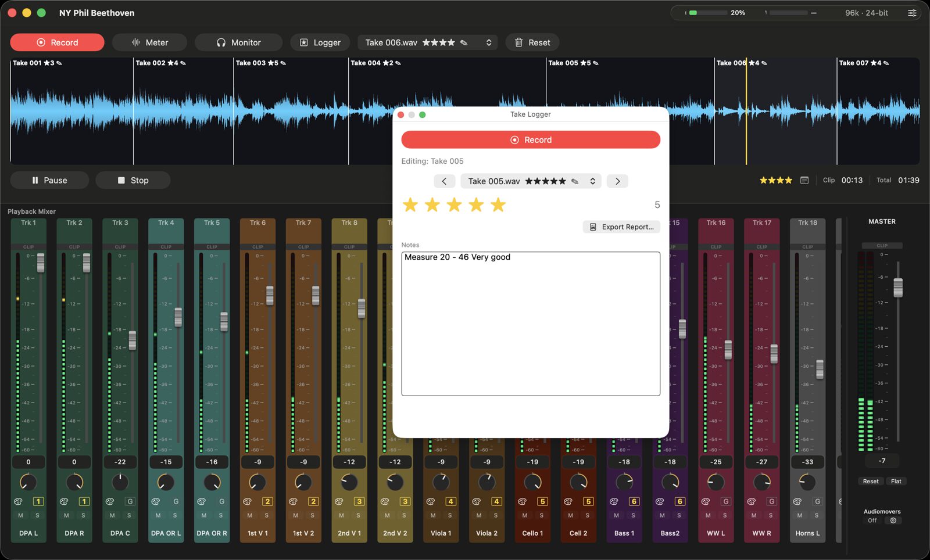Mute the WW R track
The image size is (930, 560).
click(754, 515)
